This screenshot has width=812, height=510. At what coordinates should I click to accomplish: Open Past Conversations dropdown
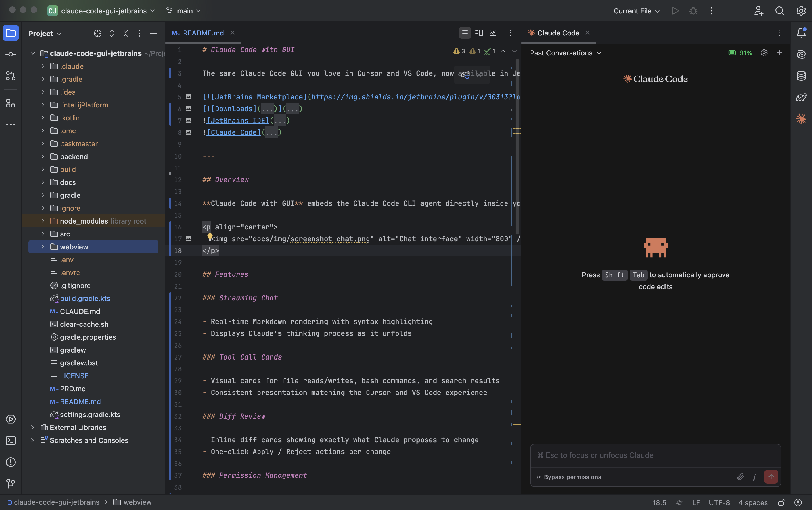(565, 53)
